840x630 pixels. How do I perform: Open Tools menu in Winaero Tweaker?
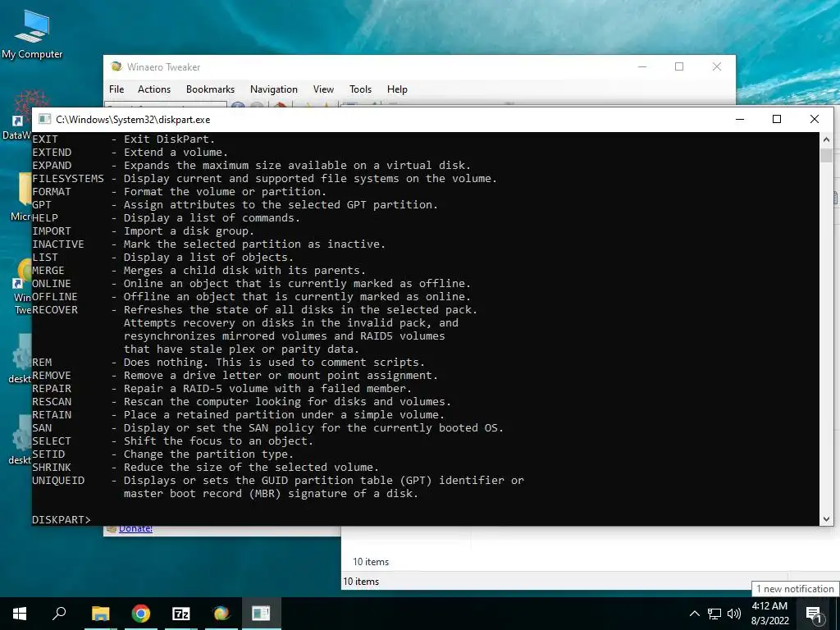point(361,89)
